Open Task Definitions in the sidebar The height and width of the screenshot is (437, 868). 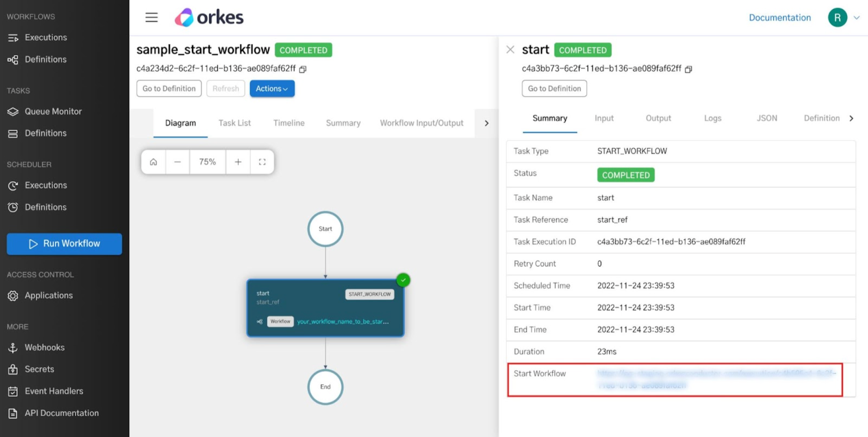click(46, 133)
